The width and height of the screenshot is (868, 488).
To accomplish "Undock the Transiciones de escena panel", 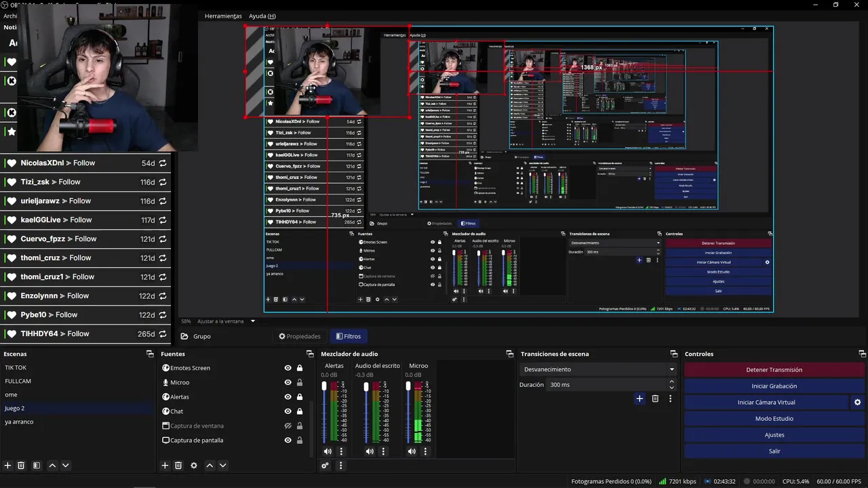I will click(674, 354).
